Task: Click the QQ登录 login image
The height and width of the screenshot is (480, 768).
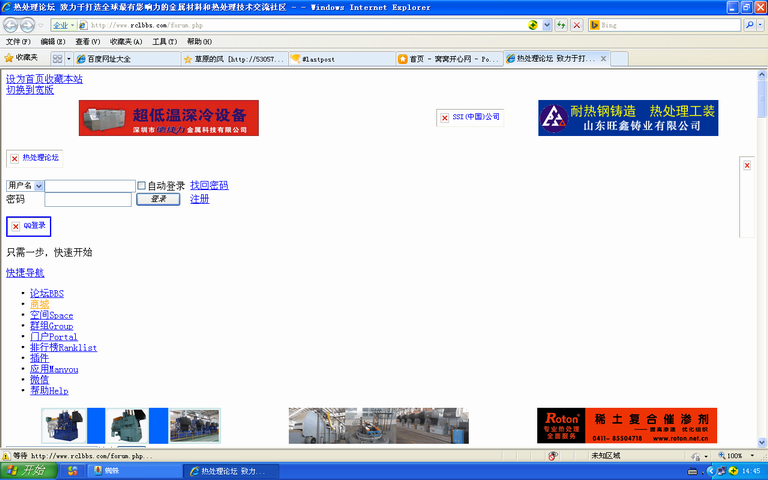Action: (x=28, y=226)
